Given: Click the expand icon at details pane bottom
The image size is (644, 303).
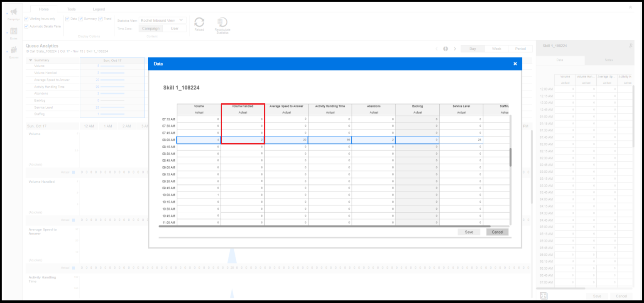Looking at the screenshot, I should tap(544, 296).
